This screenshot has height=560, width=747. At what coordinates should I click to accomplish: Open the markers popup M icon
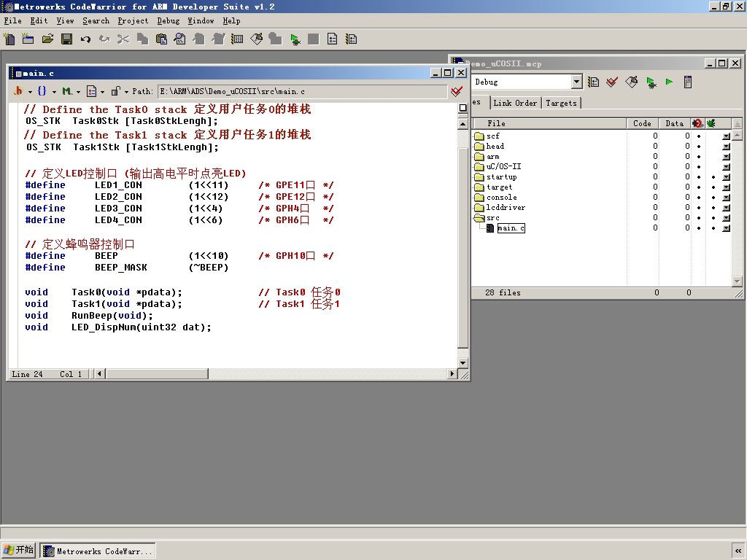(x=66, y=90)
